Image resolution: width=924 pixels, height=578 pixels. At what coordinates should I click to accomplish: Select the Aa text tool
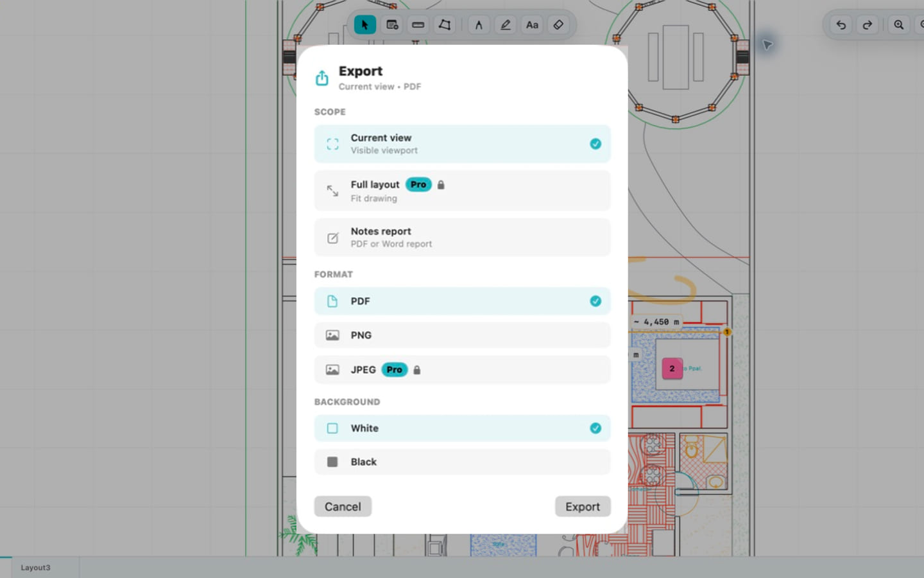pyautogui.click(x=532, y=25)
